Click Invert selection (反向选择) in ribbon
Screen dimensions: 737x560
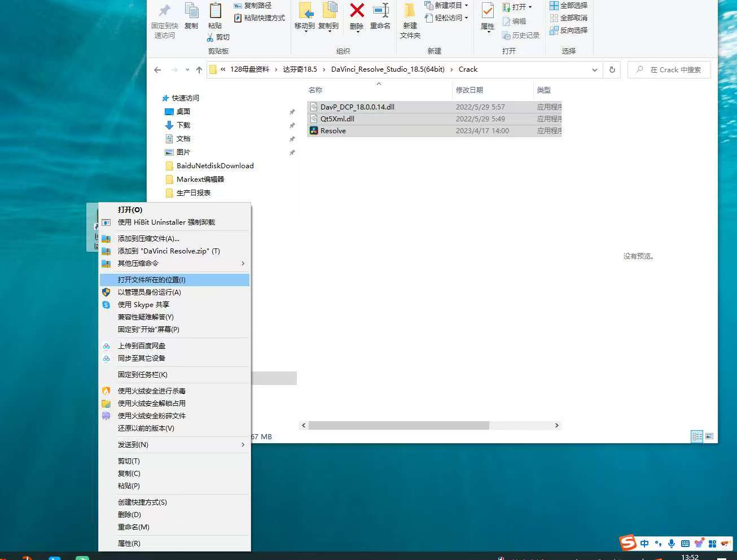(x=569, y=30)
